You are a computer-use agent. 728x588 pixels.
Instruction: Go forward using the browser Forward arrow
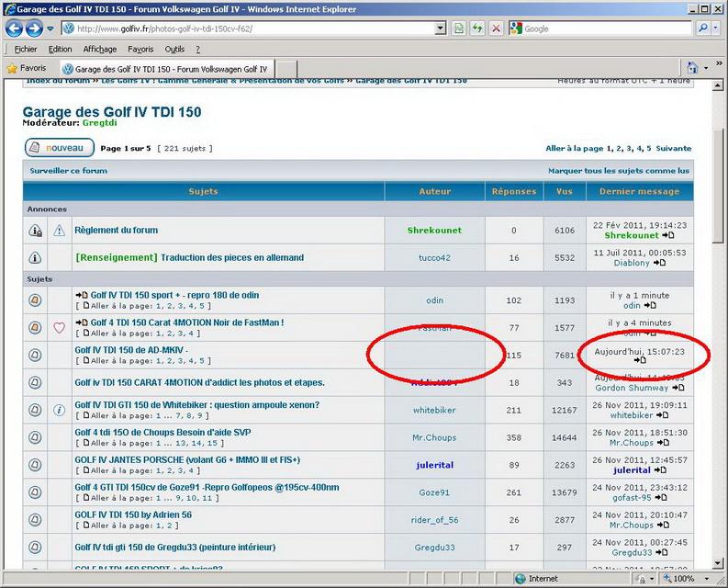(x=34, y=28)
